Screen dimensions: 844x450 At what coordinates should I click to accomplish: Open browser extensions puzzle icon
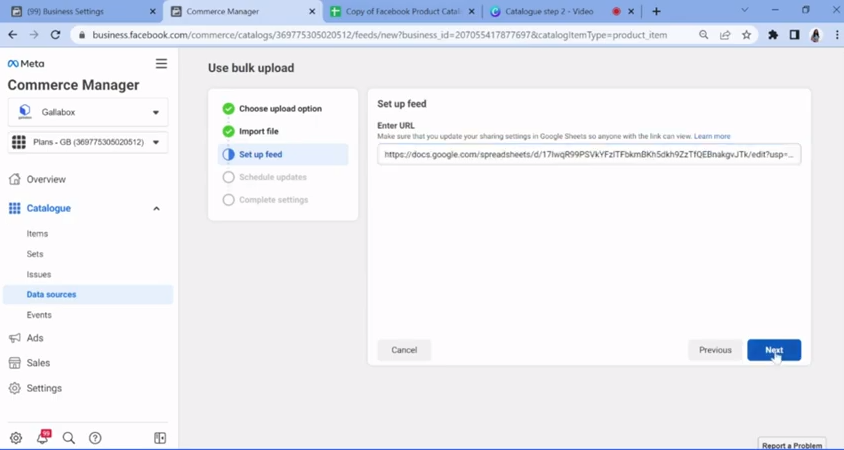click(773, 35)
